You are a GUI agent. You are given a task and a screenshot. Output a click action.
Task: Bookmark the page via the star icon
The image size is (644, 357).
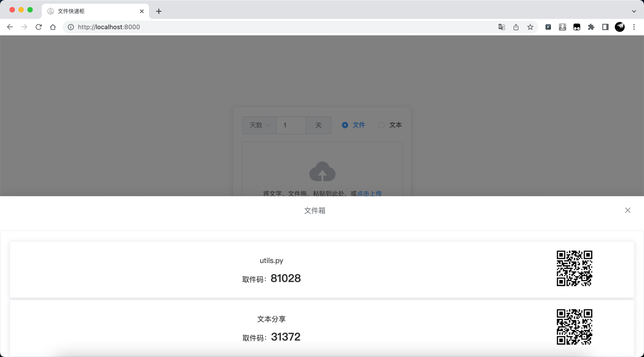tap(530, 27)
